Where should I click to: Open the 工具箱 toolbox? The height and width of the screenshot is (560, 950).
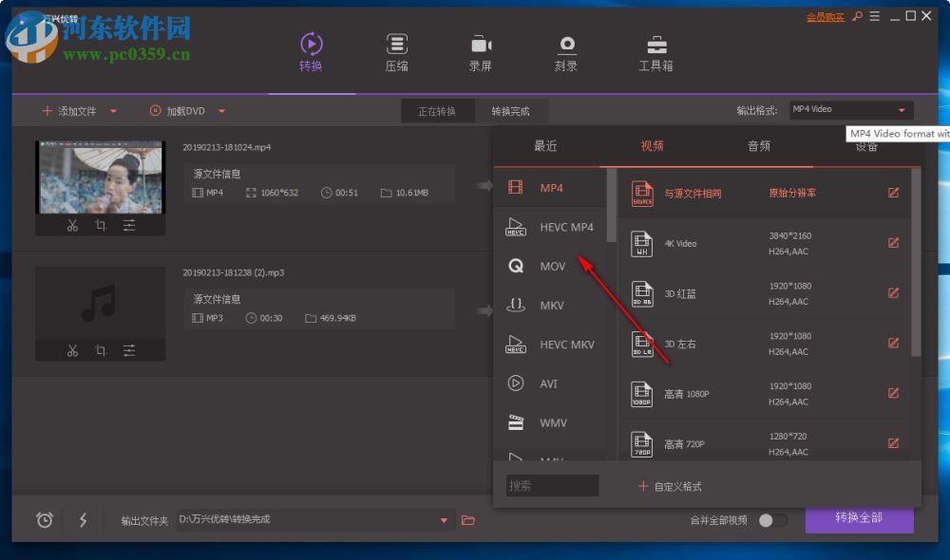(655, 52)
